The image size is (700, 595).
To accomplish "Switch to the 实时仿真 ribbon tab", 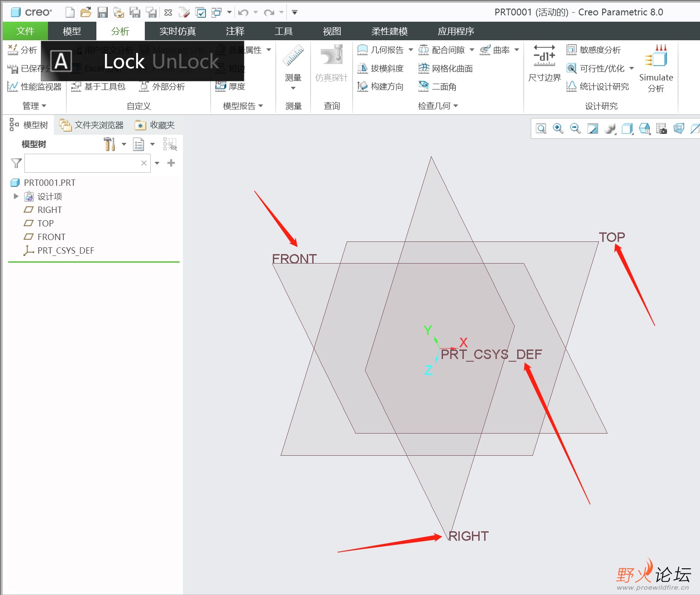I will pyautogui.click(x=177, y=31).
